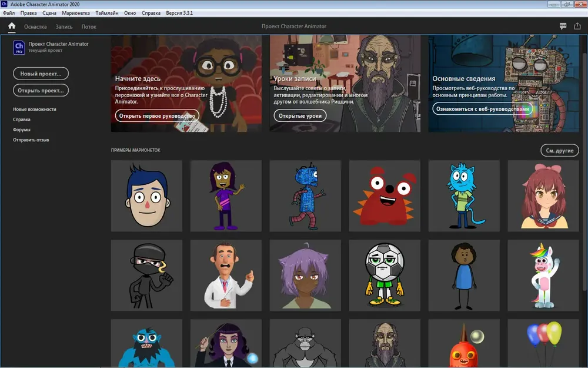588x368 pixels.
Task: Click the Home icon in workspace bar
Action: 12,26
